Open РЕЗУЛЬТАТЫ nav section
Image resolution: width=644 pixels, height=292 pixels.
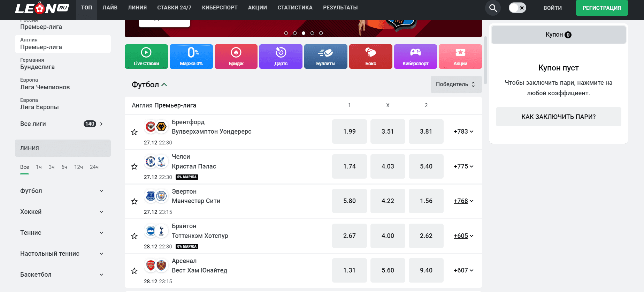tap(340, 8)
